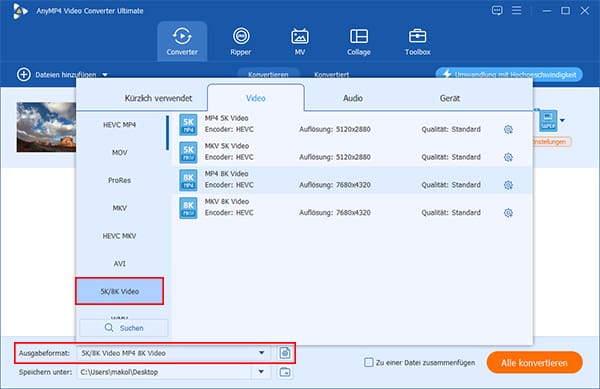600x389 pixels.
Task: Choose MP4 5K Video preset
Action: pos(352,125)
